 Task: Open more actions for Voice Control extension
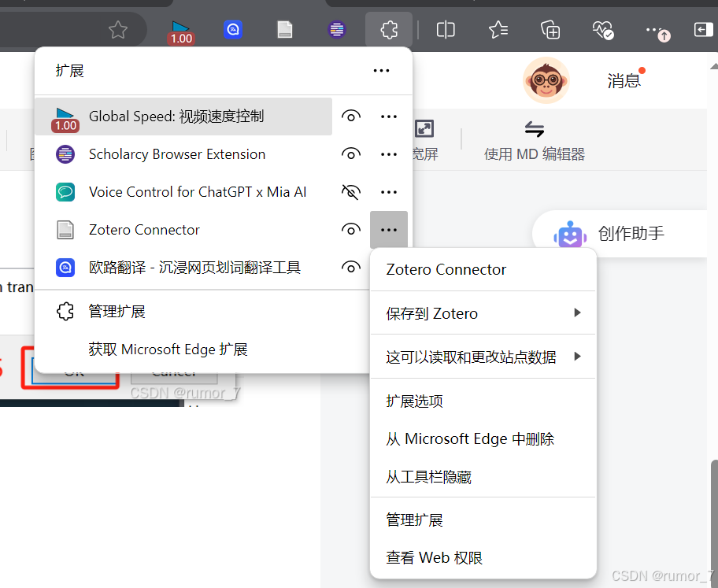tap(389, 192)
